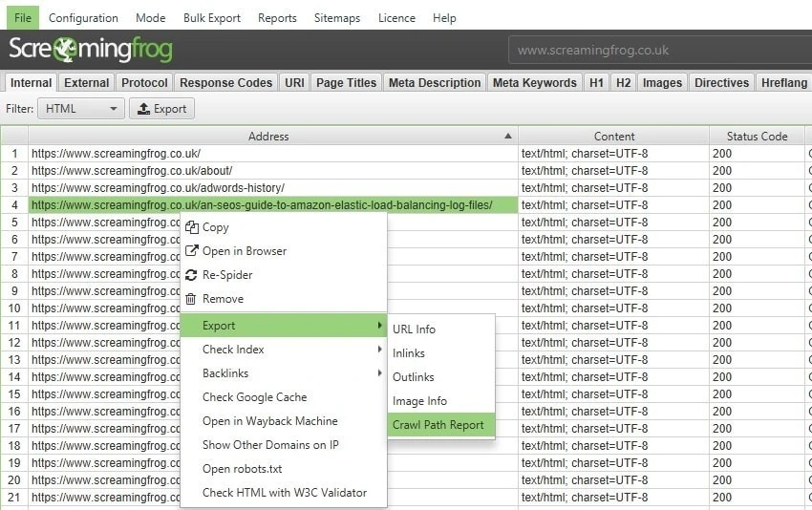
Task: Open the Filter HTML dropdown
Action: (80, 109)
